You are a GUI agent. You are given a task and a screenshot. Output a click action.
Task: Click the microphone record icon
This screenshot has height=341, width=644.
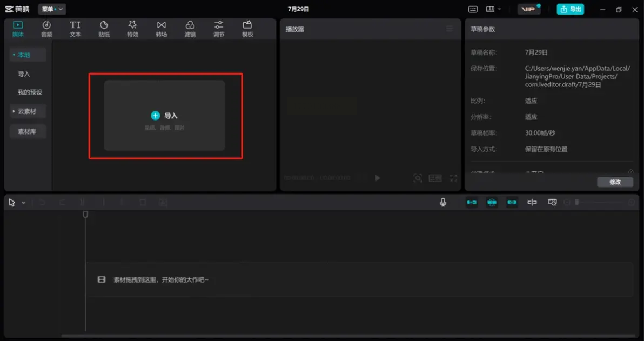pos(443,202)
